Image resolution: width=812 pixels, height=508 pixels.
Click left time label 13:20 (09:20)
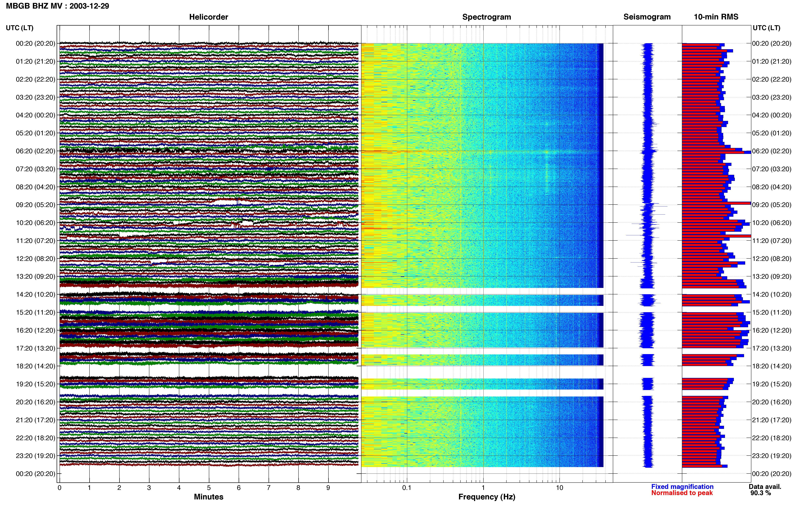coord(35,277)
